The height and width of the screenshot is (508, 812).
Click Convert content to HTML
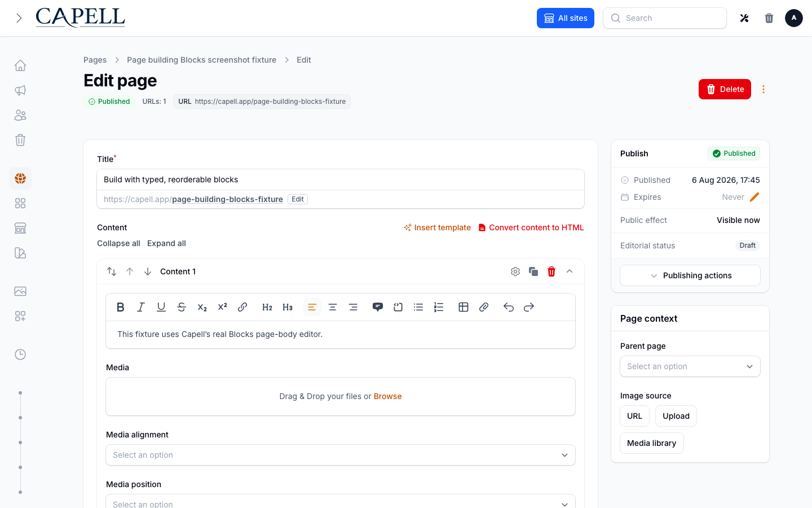tap(531, 227)
